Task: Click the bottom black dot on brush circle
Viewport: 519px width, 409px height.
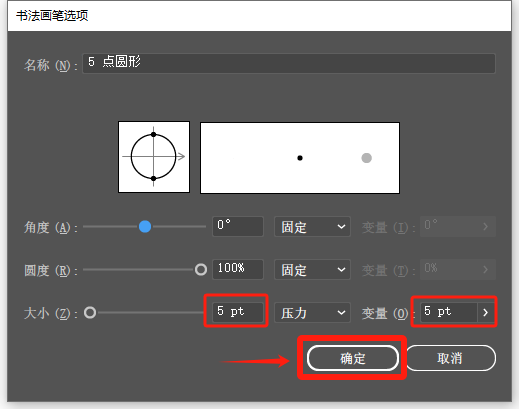Action: (x=153, y=179)
